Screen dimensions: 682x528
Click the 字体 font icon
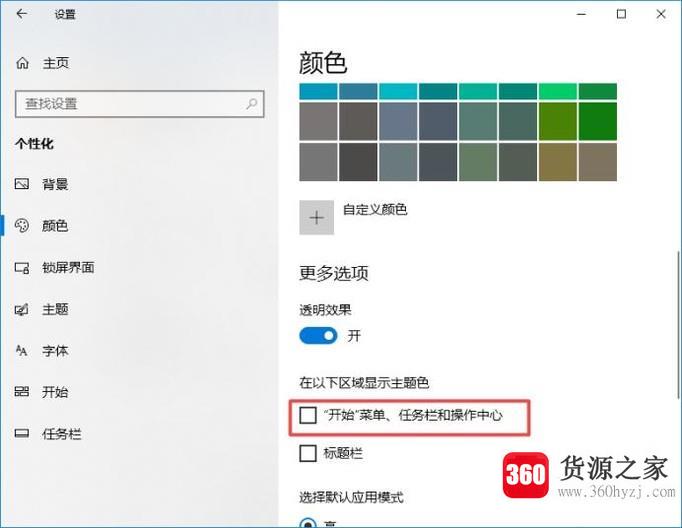point(22,351)
